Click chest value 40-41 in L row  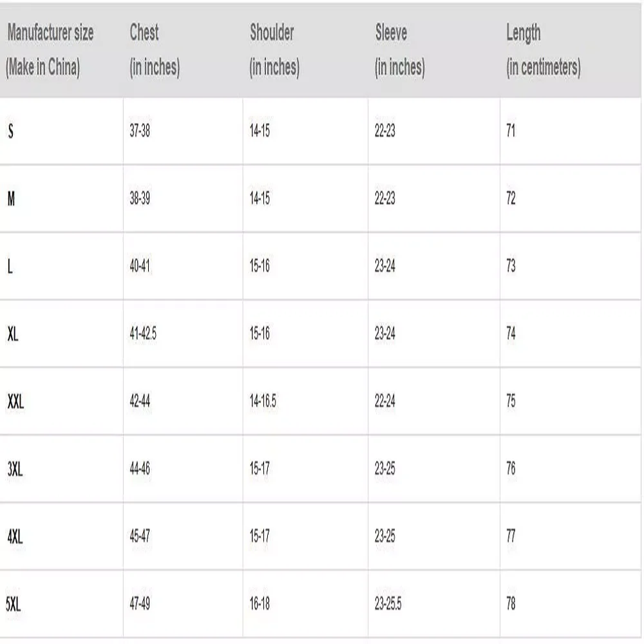[x=140, y=266]
